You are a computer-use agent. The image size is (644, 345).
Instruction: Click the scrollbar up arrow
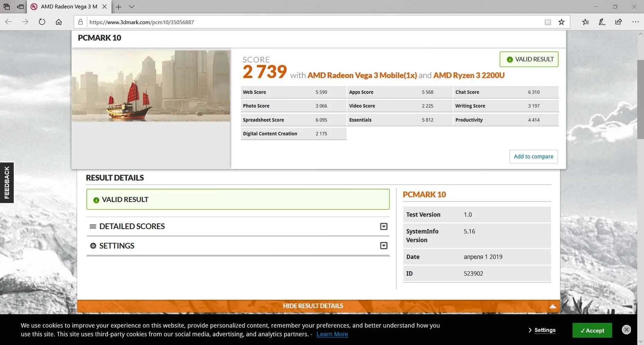[x=641, y=34]
